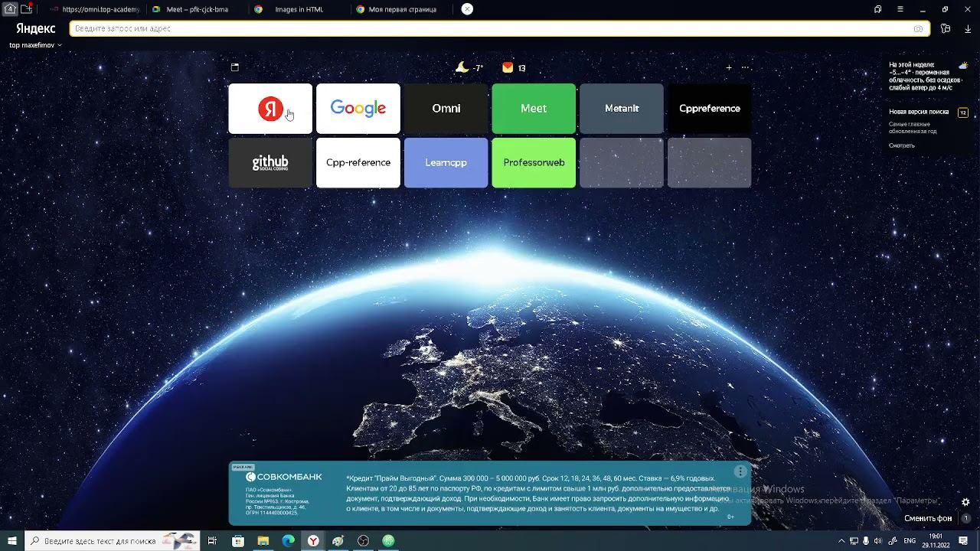
Task: Open the Windows Start button
Action: click(x=12, y=541)
